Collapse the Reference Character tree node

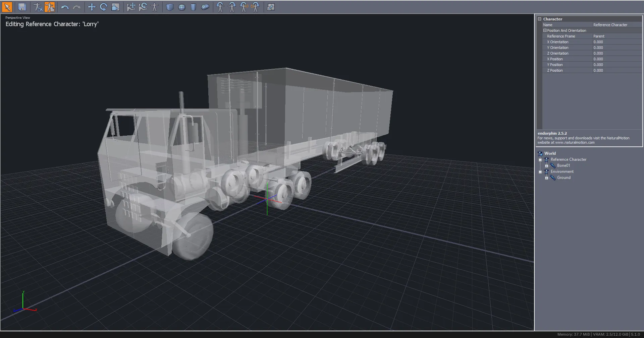[540, 160]
